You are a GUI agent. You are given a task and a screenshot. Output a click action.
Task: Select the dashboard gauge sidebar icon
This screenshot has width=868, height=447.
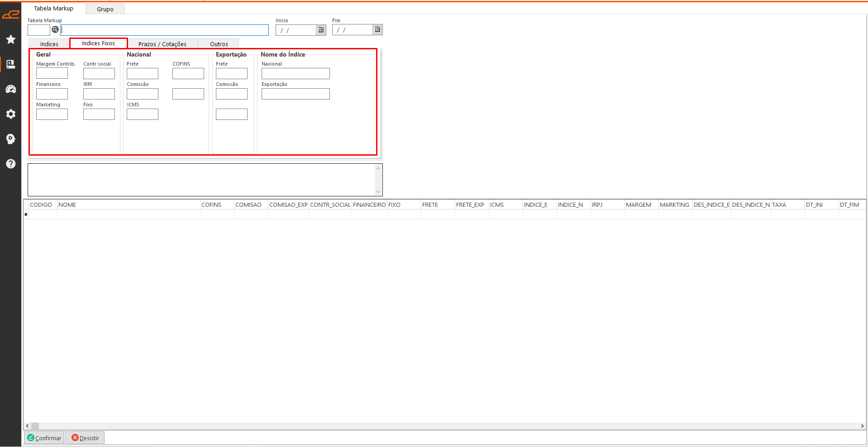pos(11,89)
